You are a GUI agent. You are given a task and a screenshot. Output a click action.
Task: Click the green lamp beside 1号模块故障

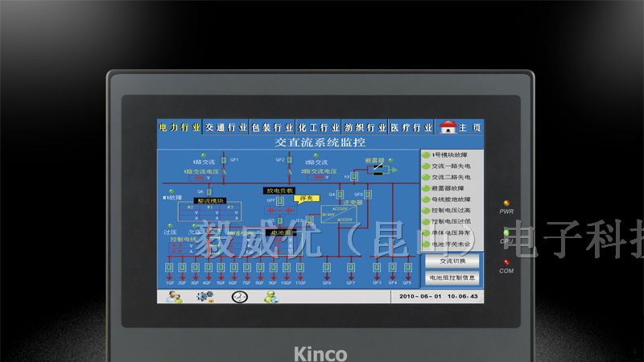click(427, 155)
